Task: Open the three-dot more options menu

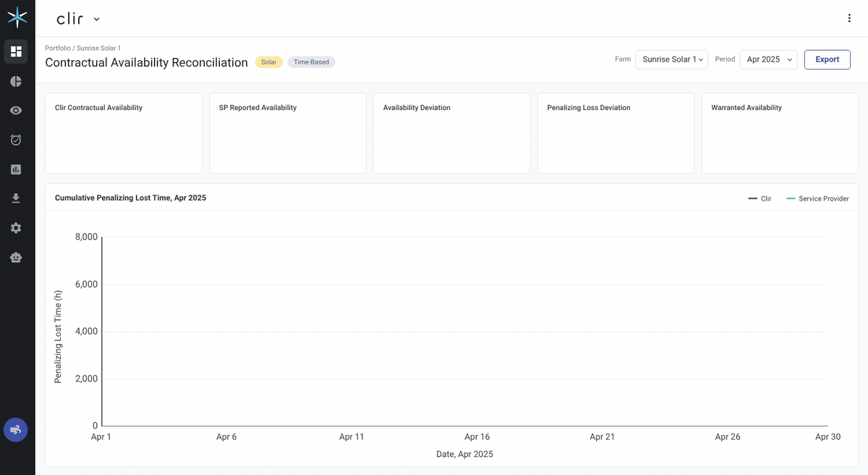Action: [849, 18]
